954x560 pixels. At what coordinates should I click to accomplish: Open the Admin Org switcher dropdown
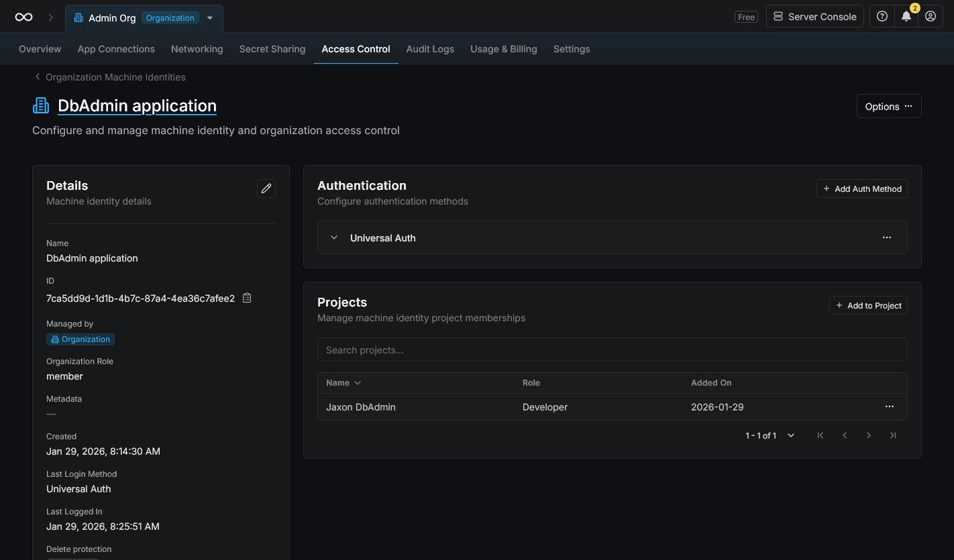[x=210, y=18]
